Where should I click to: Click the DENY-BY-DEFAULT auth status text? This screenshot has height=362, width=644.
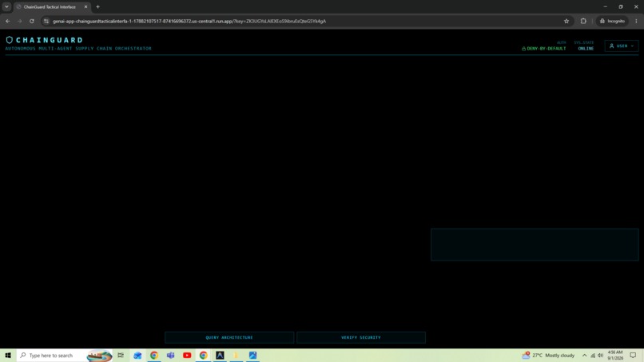coord(547,49)
